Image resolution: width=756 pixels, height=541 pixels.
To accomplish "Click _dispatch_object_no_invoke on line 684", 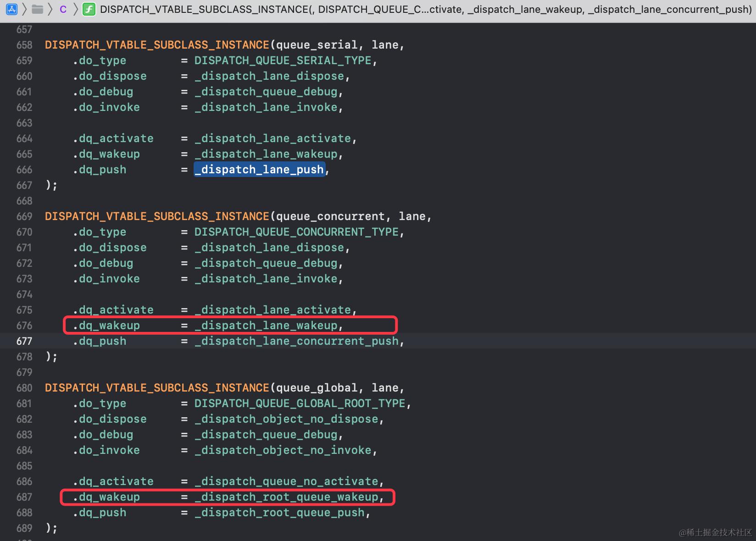I will (283, 450).
